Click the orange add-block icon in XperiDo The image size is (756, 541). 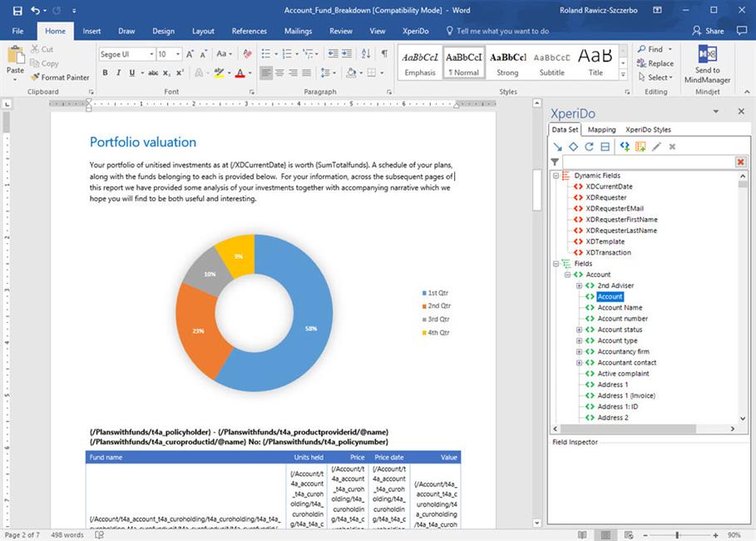click(x=640, y=146)
